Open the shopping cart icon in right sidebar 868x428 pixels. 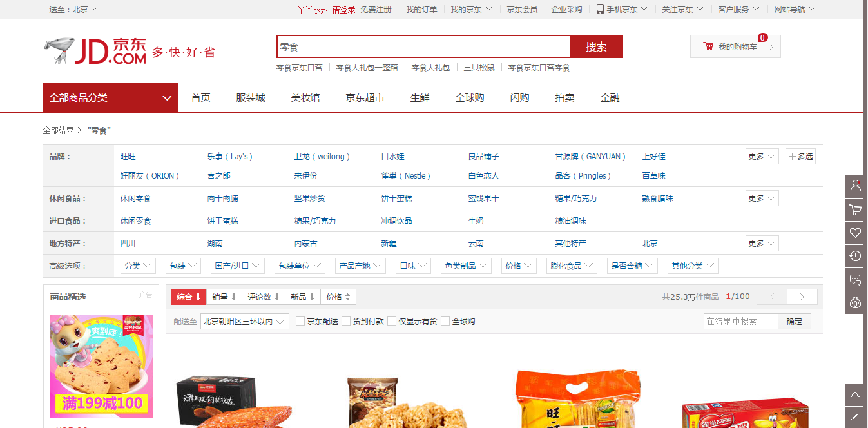856,209
